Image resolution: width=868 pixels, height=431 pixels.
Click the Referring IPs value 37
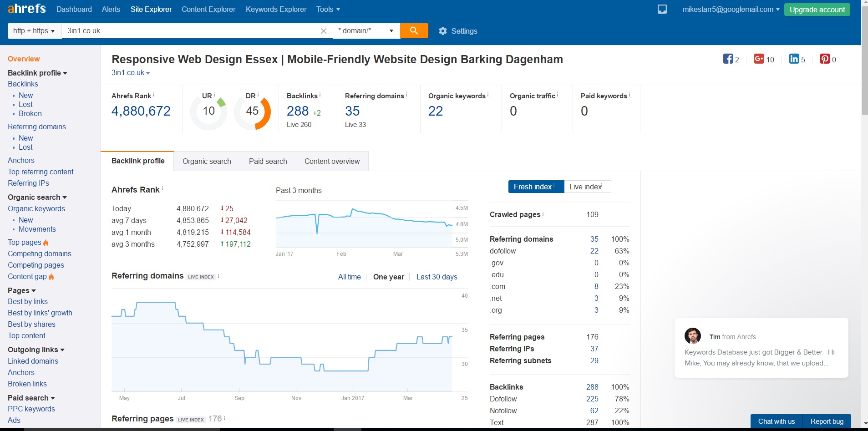[x=594, y=349]
